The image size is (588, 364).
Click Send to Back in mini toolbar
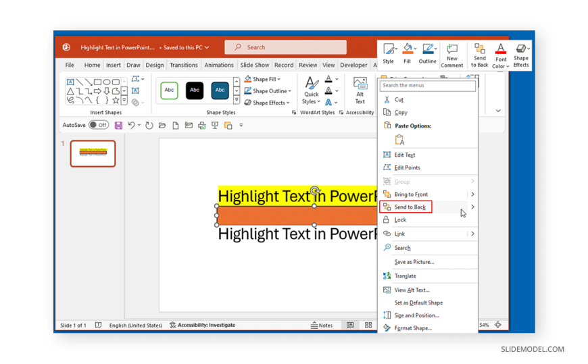(480, 55)
